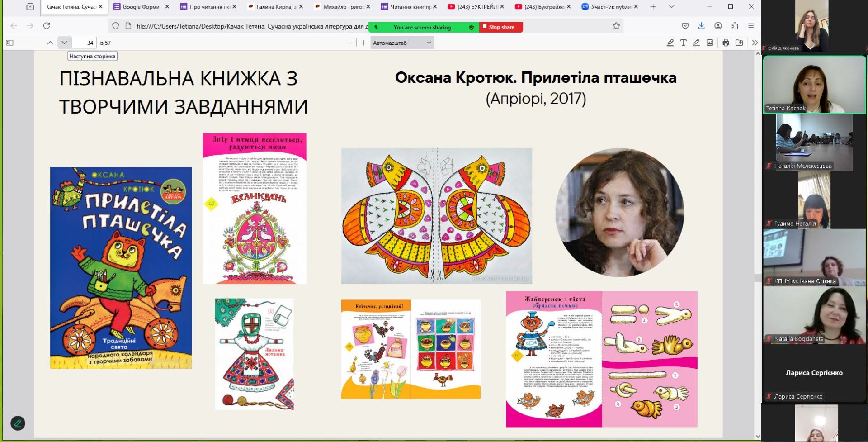Select the highlight annotation tool
The image size is (868, 442).
click(670, 43)
